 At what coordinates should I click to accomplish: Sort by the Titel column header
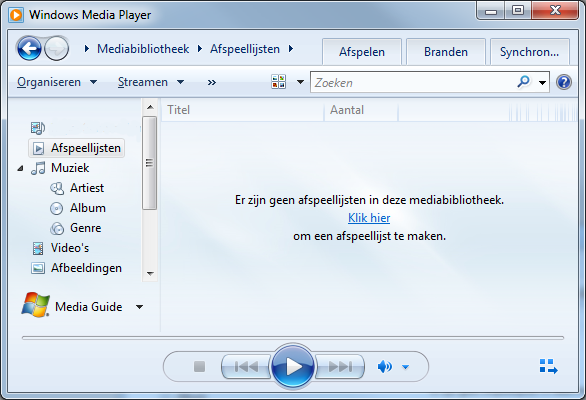click(242, 110)
